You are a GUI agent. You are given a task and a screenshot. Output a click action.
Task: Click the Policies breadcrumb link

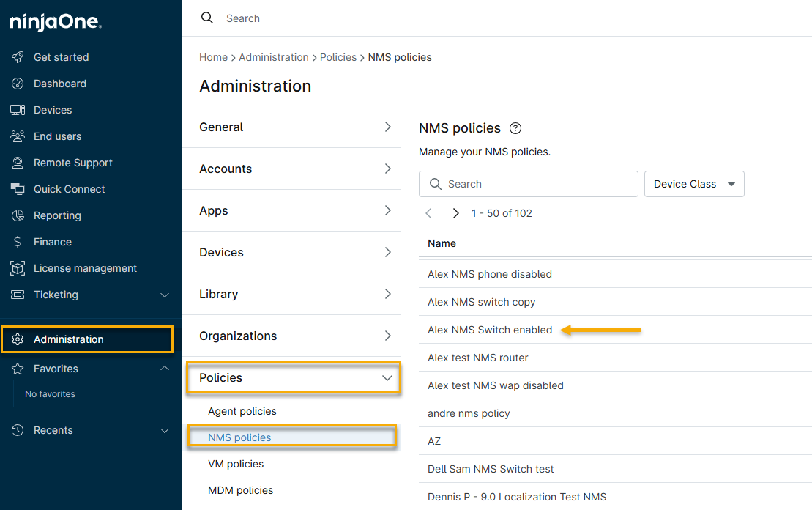point(338,57)
